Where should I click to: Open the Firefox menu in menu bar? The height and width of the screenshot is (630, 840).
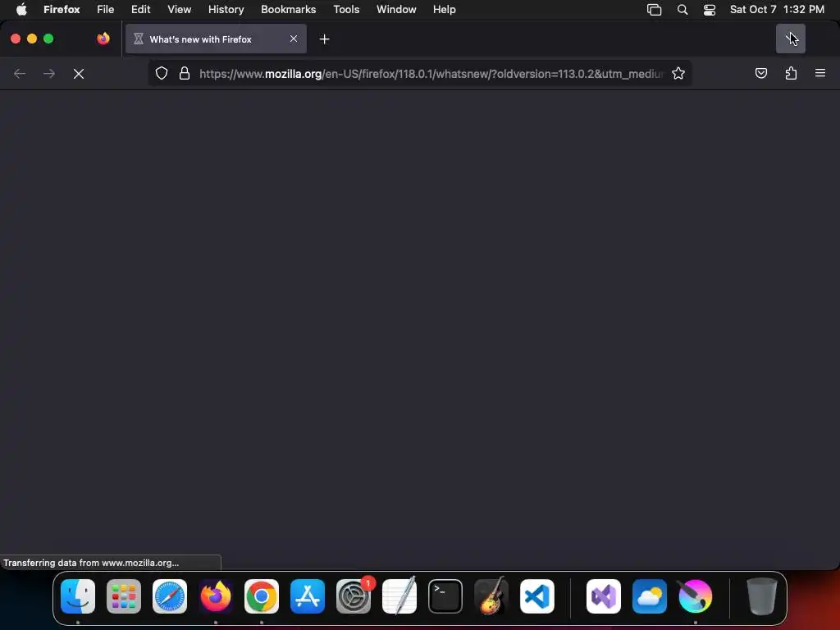(62, 10)
